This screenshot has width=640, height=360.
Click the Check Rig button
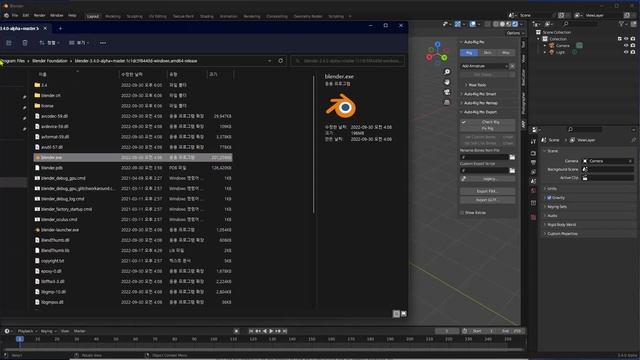click(x=487, y=122)
